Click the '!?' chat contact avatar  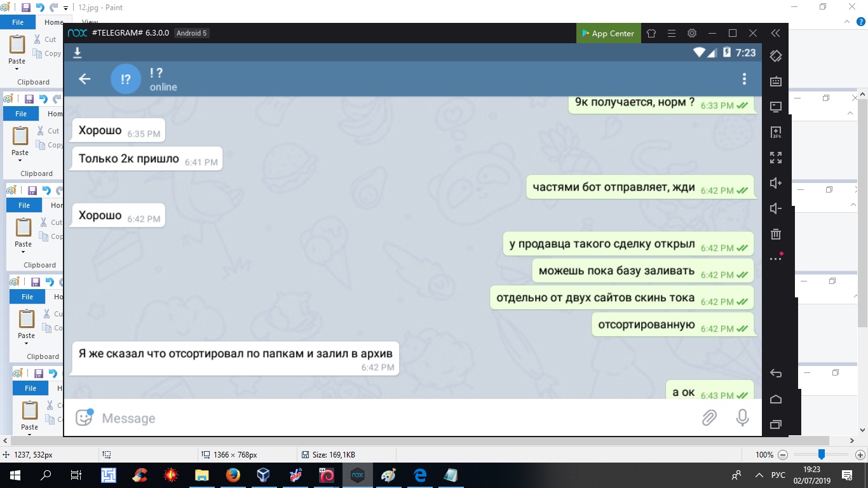(126, 79)
